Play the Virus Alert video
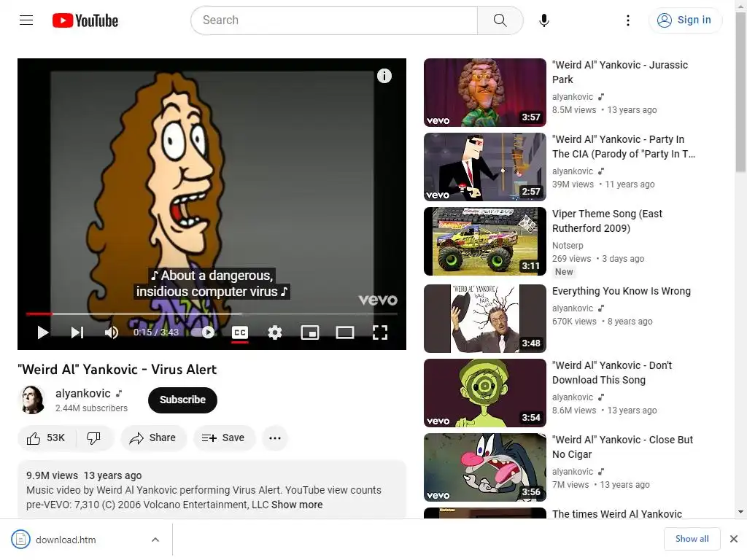Image resolution: width=747 pixels, height=560 pixels. 43,332
